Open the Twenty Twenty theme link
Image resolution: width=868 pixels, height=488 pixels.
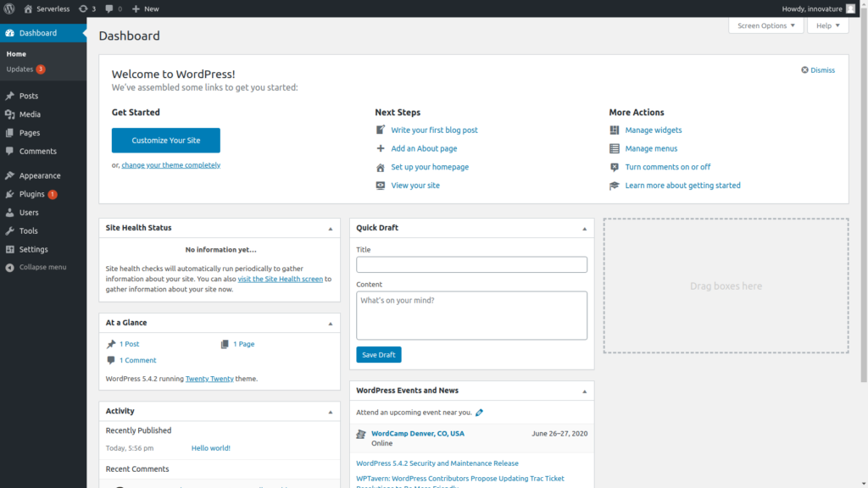click(209, 379)
